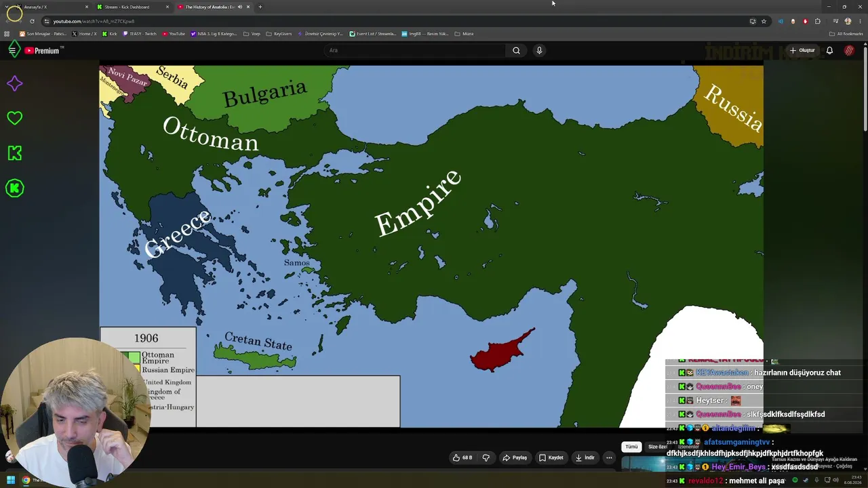Close the Kick Dashboard tab
Viewport: 868px width, 488px height.
coord(167,7)
